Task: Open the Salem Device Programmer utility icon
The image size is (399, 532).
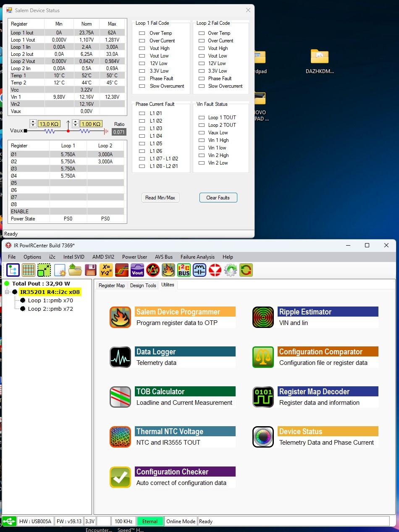Action: tap(120, 317)
